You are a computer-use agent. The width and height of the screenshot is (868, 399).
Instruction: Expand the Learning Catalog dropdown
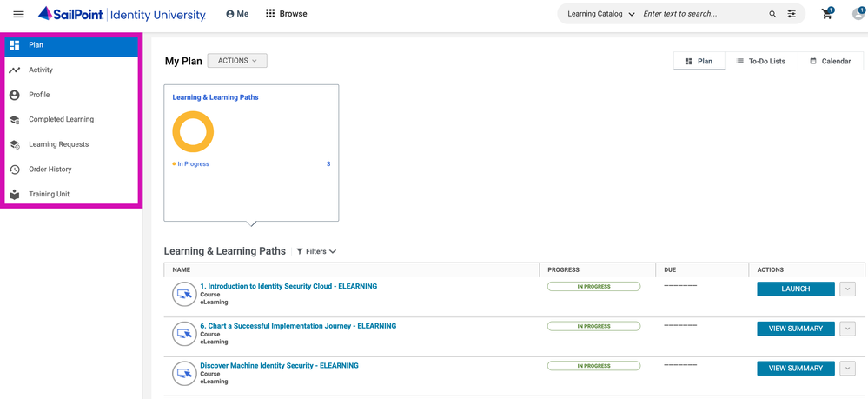tap(600, 14)
